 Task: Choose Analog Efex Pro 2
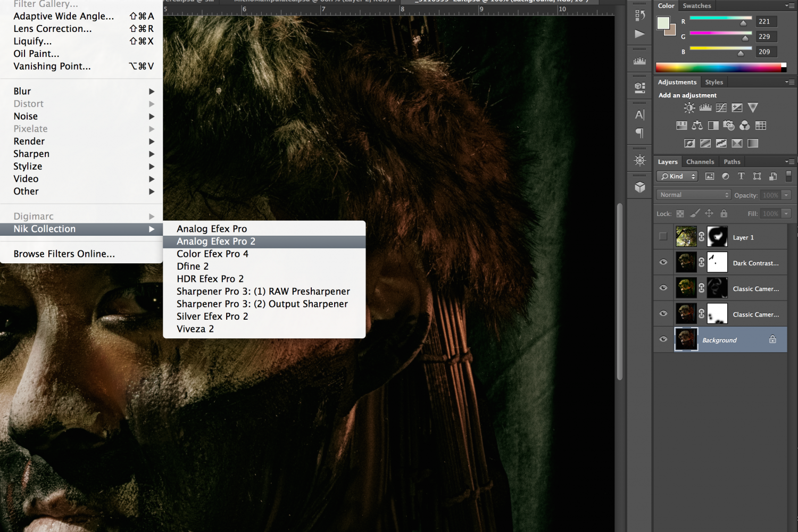[264, 242]
